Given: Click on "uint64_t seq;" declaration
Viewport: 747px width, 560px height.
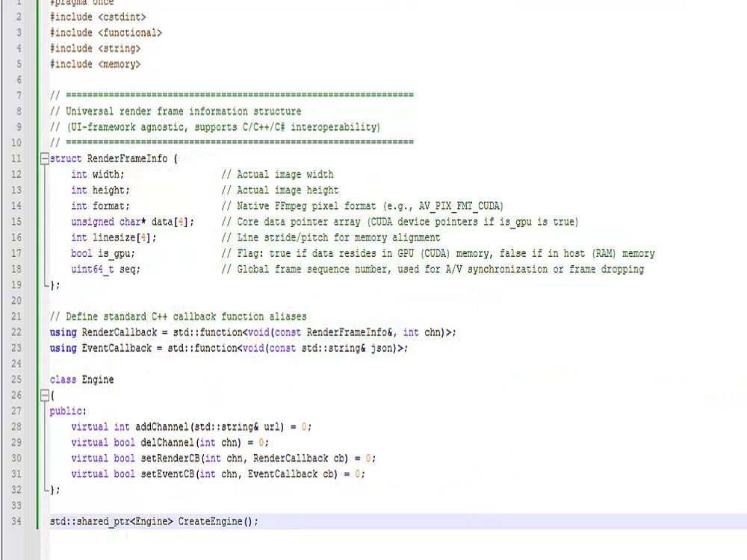Looking at the screenshot, I should click(106, 269).
